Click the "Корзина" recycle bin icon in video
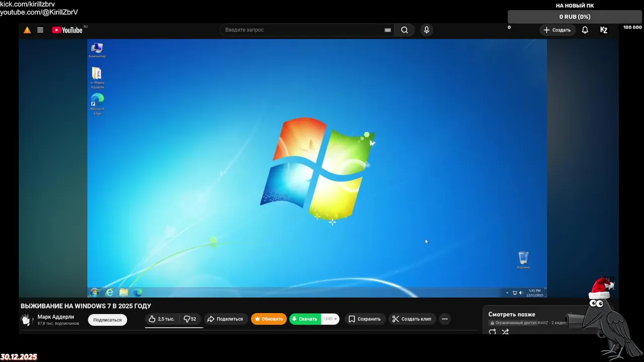Viewport: 644px width, 362px height. (x=523, y=260)
